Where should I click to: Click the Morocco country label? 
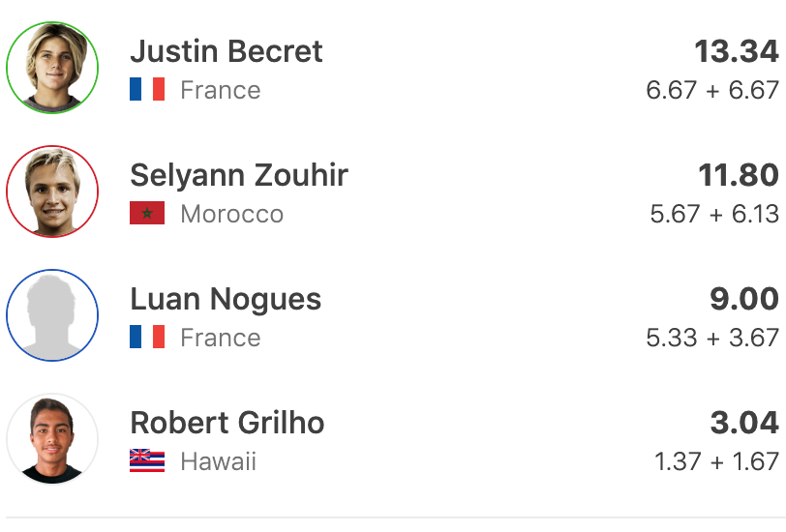point(232,214)
